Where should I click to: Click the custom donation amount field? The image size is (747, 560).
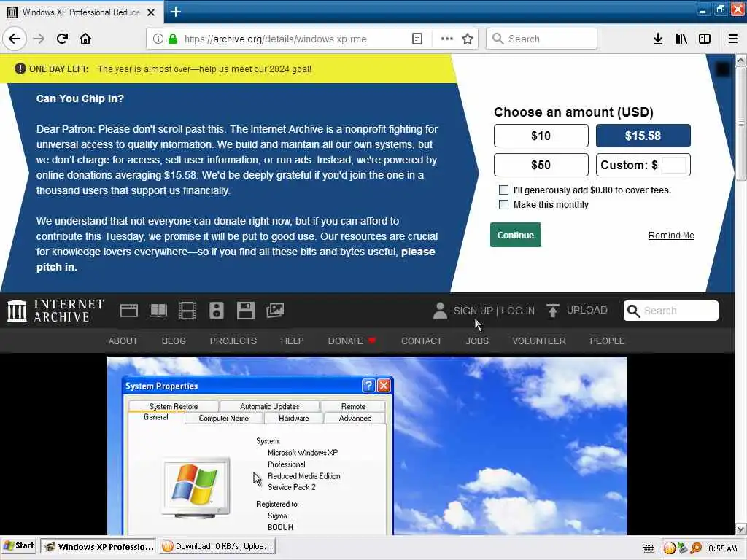click(x=673, y=165)
